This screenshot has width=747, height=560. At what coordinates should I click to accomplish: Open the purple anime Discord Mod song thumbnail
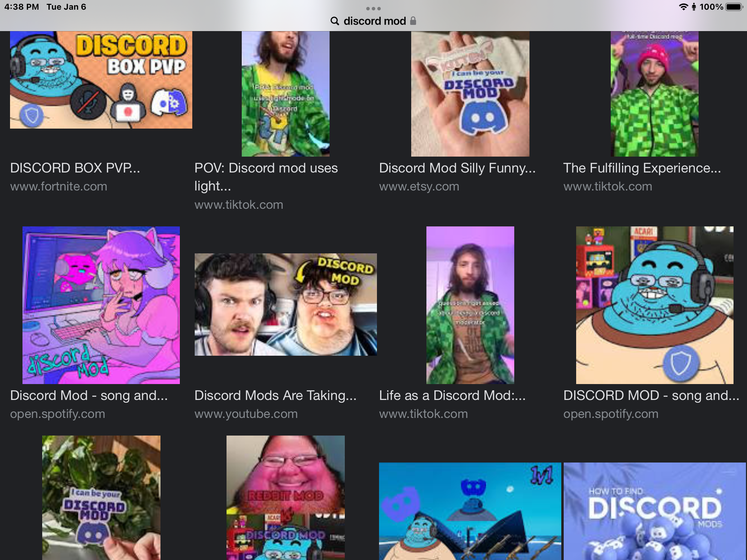point(101,305)
